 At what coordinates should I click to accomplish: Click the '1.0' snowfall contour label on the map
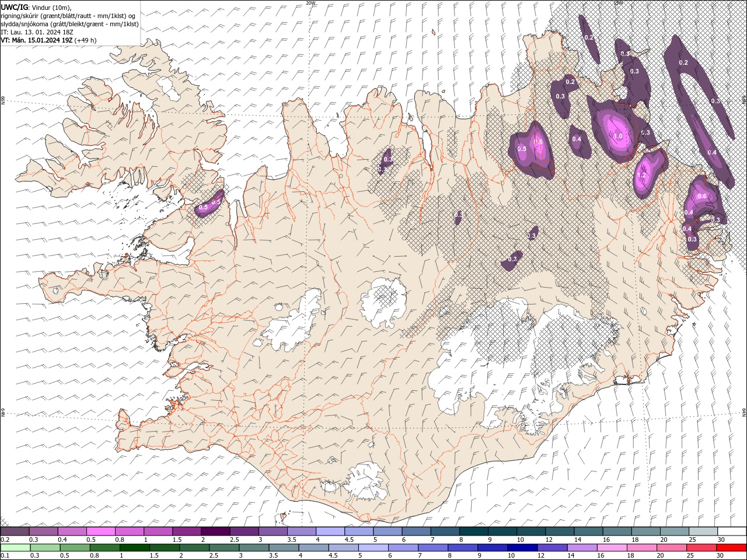point(618,136)
